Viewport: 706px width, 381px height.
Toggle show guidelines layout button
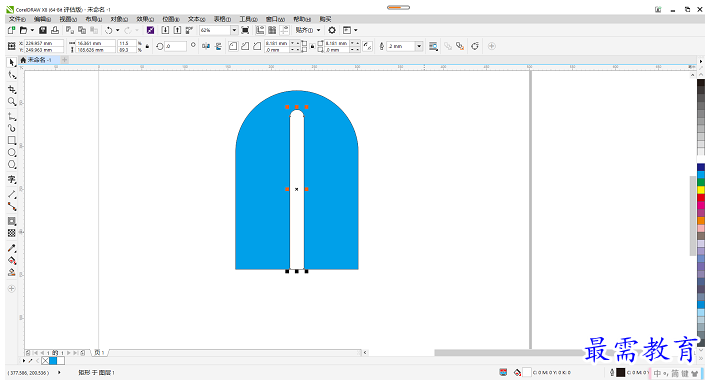[x=284, y=30]
